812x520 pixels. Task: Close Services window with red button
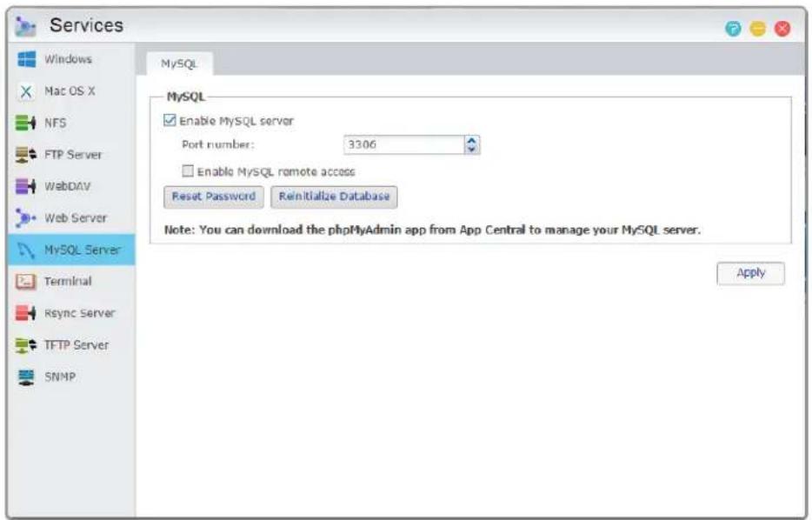[782, 29]
